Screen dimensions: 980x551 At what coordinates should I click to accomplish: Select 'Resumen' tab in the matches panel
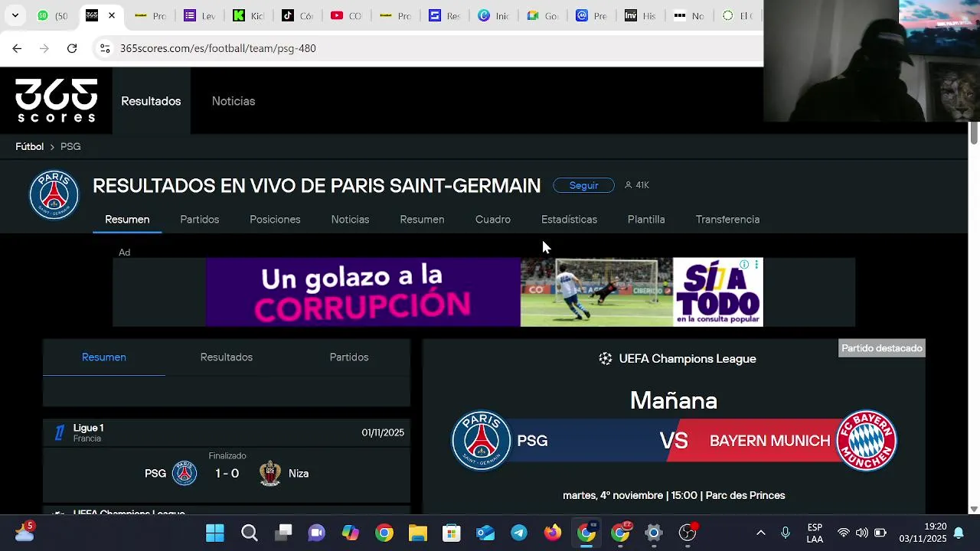pos(104,357)
